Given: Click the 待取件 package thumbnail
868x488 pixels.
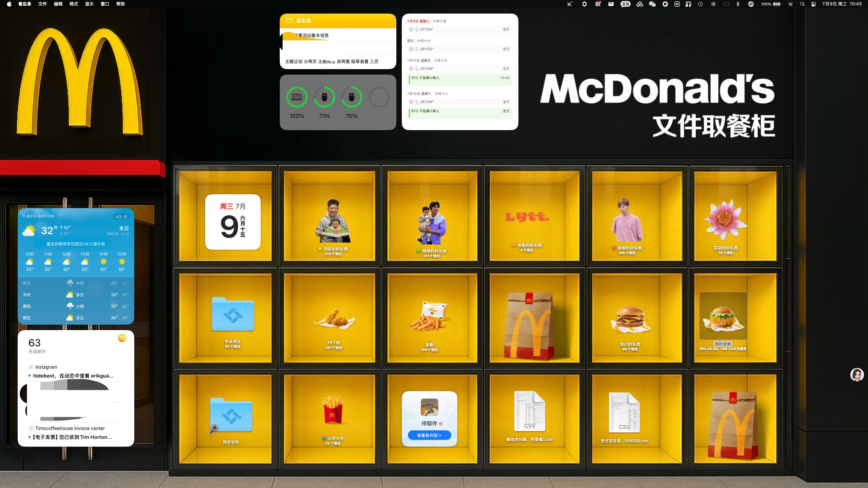Looking at the screenshot, I should point(429,407).
